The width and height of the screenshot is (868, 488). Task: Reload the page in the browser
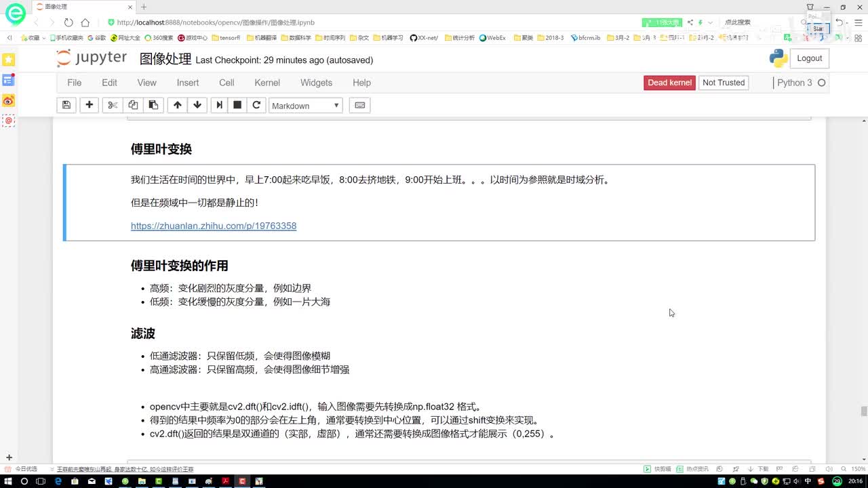click(68, 22)
